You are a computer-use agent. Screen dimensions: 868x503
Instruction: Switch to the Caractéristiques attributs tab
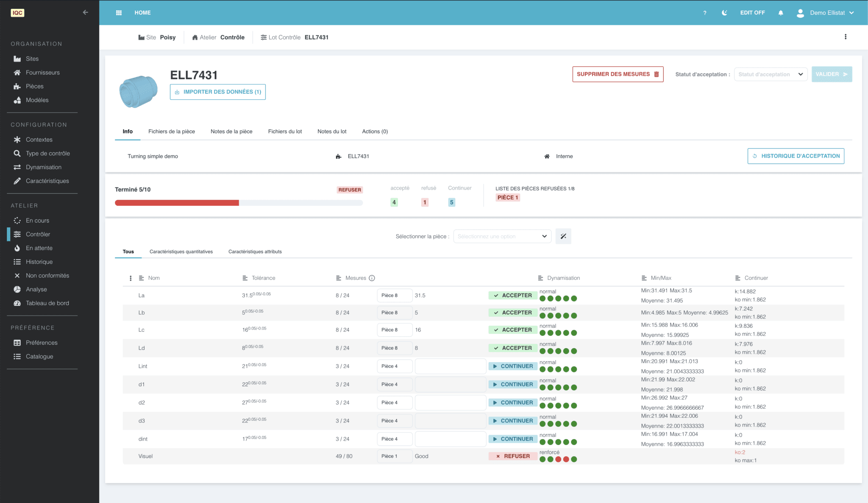click(x=255, y=251)
